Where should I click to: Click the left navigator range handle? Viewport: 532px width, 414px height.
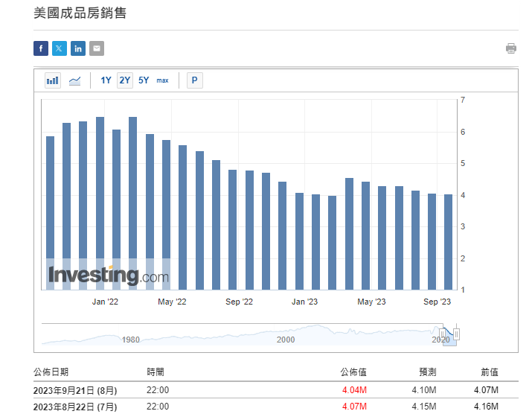tap(443, 333)
